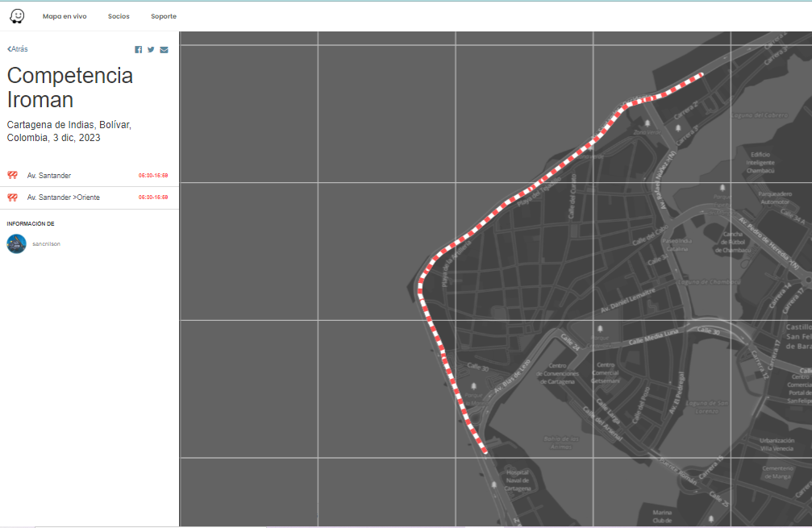The height and width of the screenshot is (528, 812).
Task: Click the Calle Media Luna street label
Action: pyautogui.click(x=653, y=337)
